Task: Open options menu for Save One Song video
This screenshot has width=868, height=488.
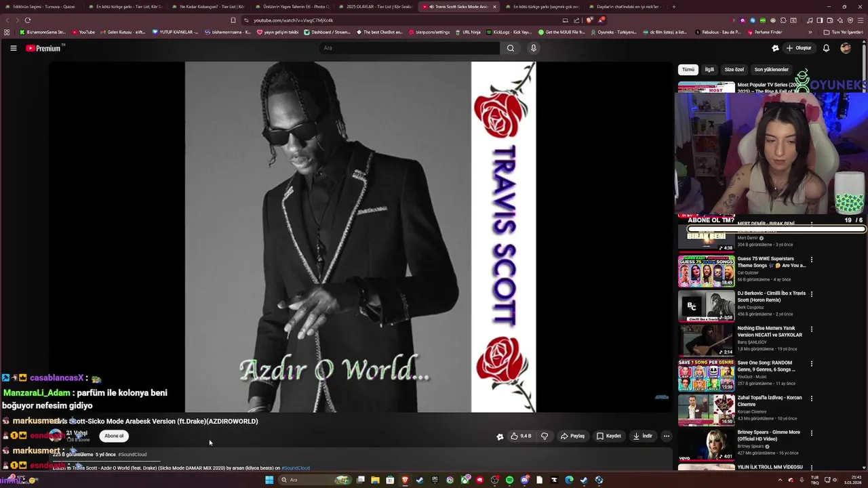Action: [x=811, y=363]
